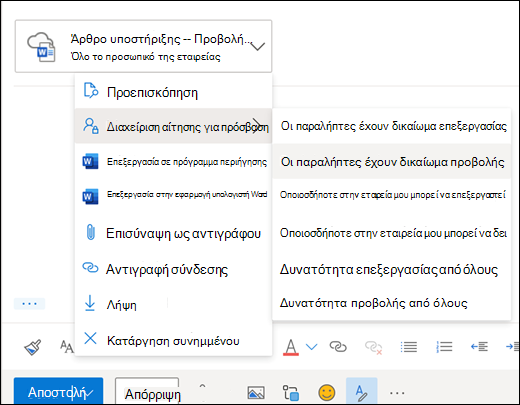
Task: Open more options ellipsis in bottom bar
Action: click(x=397, y=393)
